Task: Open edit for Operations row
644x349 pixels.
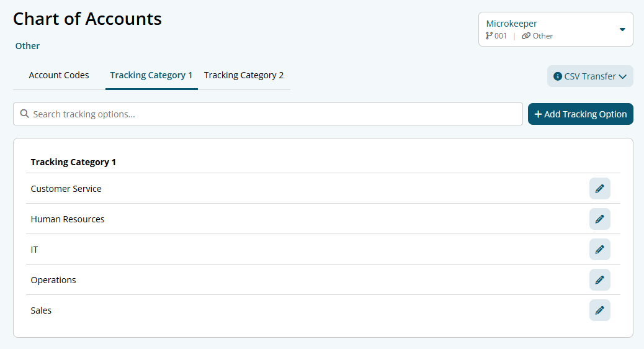Action: [x=599, y=279]
